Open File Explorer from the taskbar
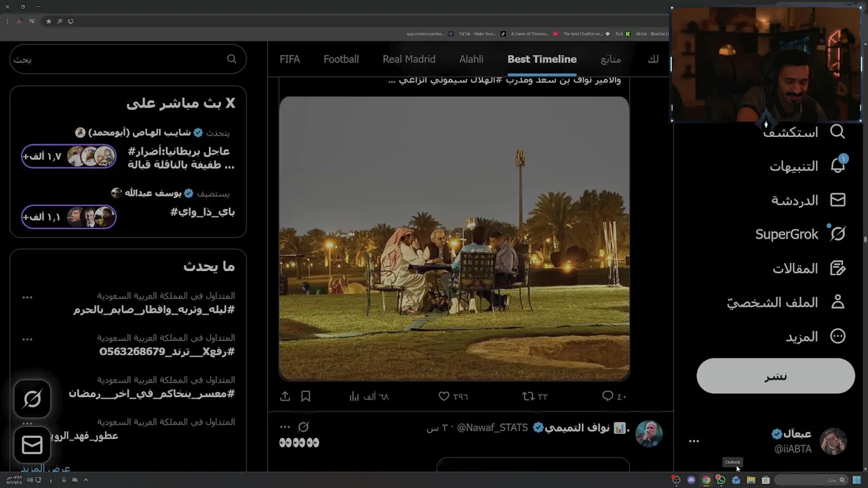Screen dimensions: 868x488 tap(751, 480)
